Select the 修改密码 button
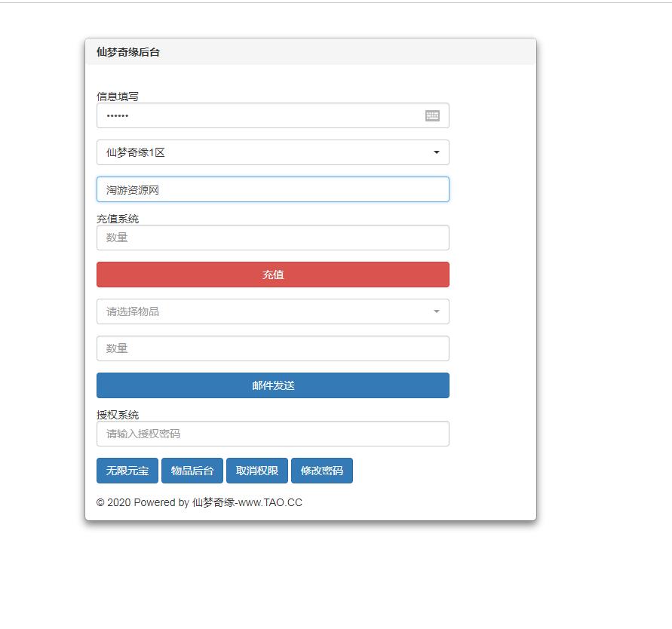 [322, 471]
